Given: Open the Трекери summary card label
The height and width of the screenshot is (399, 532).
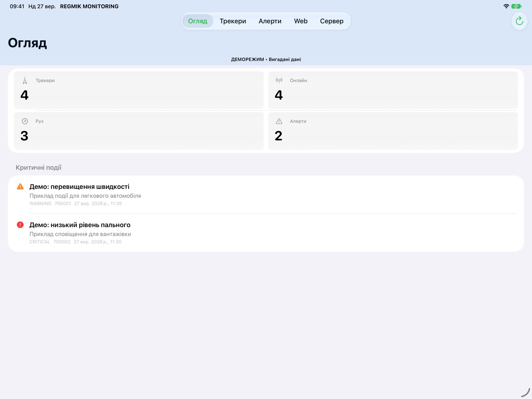Looking at the screenshot, I should coord(45,80).
